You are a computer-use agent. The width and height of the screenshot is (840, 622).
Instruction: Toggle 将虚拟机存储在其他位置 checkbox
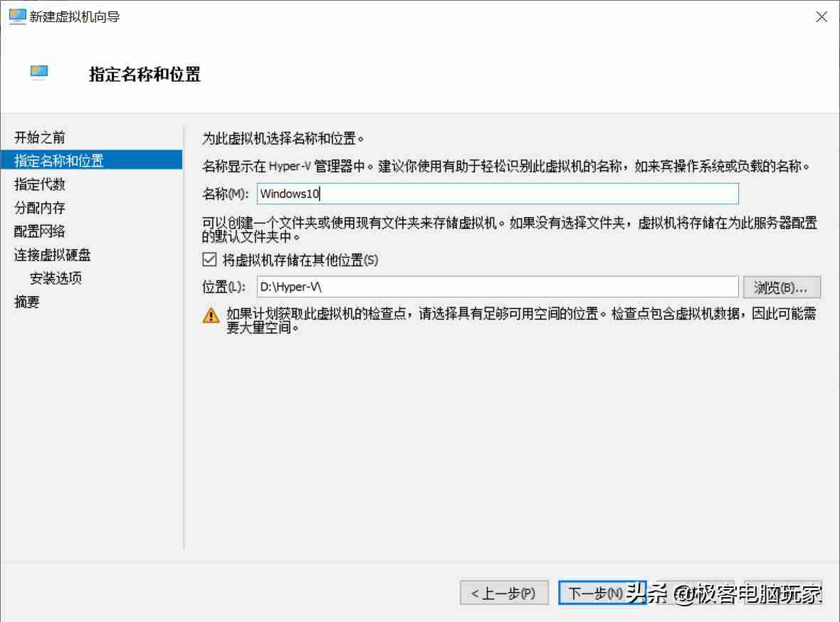[x=209, y=260]
